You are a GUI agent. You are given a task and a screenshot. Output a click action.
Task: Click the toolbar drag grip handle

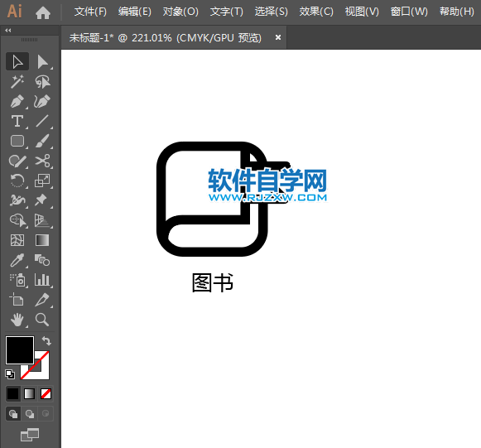pyautogui.click(x=30, y=40)
